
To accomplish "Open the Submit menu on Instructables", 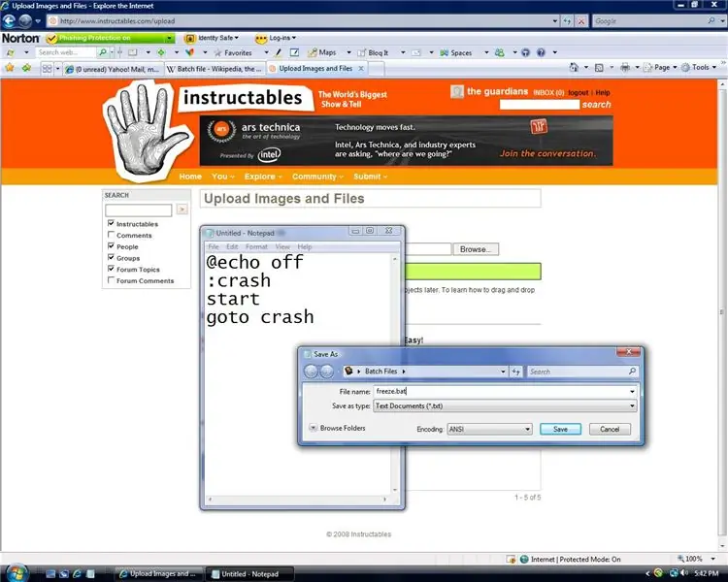I will pos(370,177).
